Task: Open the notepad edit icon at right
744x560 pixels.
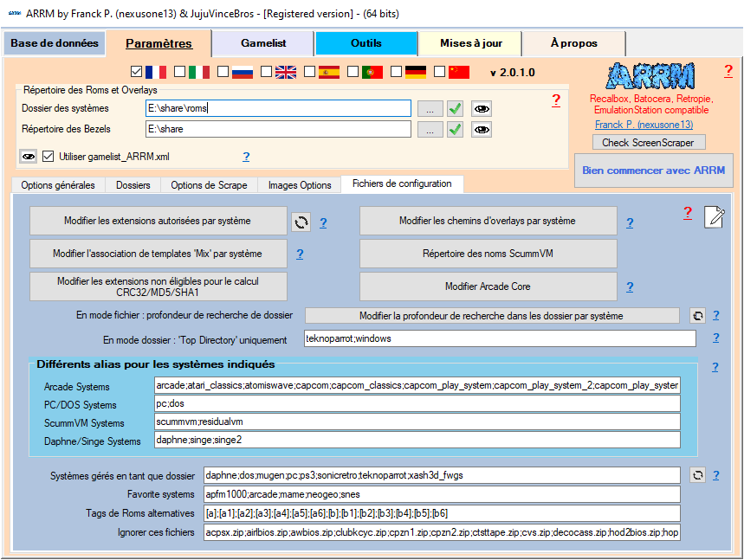Action: pyautogui.click(x=714, y=217)
